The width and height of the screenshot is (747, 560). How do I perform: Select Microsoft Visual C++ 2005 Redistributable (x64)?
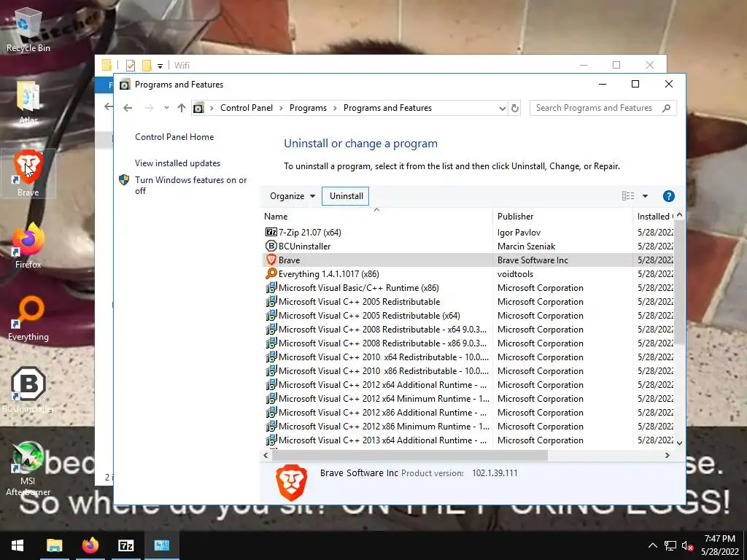point(467,315)
